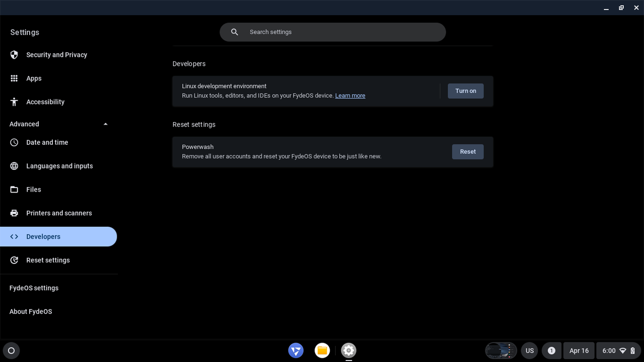The width and height of the screenshot is (644, 362).
Task: Click the Linux development environment title text
Action: [224, 86]
